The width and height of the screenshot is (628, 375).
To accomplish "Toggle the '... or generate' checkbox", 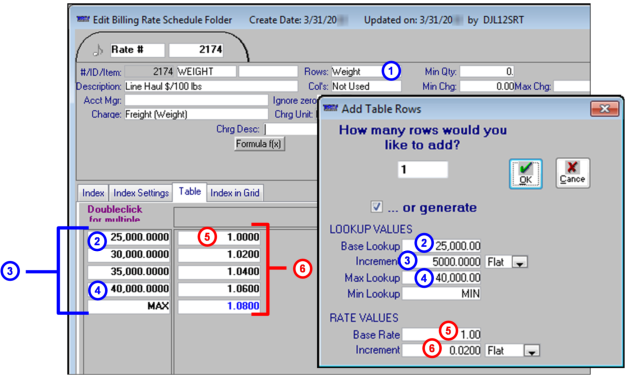I will tap(376, 207).
